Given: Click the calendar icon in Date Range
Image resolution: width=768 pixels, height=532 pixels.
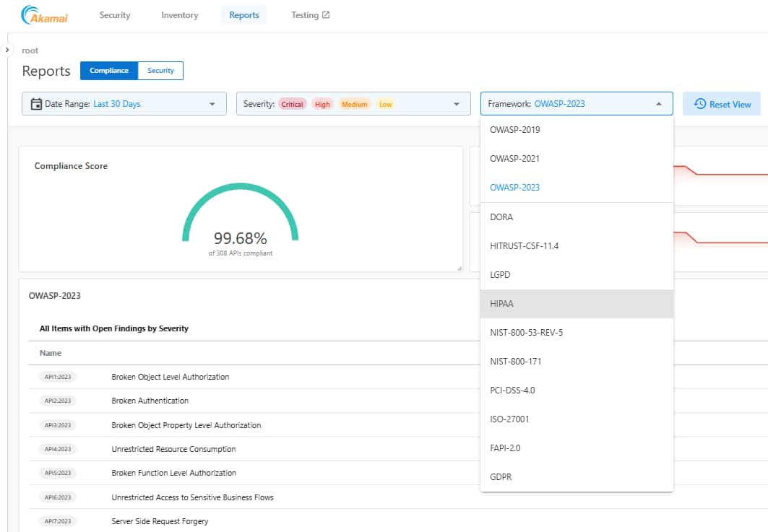Looking at the screenshot, I should pos(36,104).
